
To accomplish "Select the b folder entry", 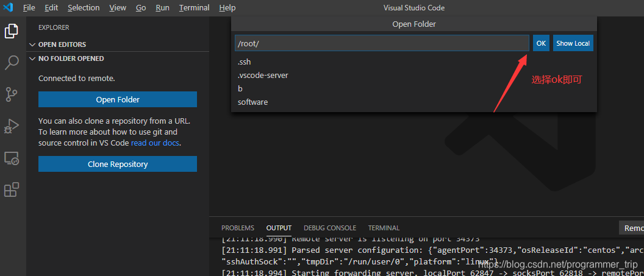I will tap(414, 88).
